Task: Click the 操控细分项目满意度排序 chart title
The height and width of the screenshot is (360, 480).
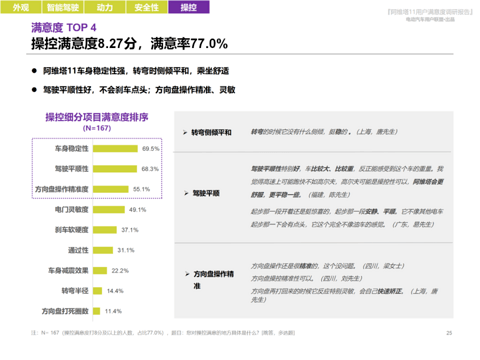Action: pyautogui.click(x=97, y=117)
